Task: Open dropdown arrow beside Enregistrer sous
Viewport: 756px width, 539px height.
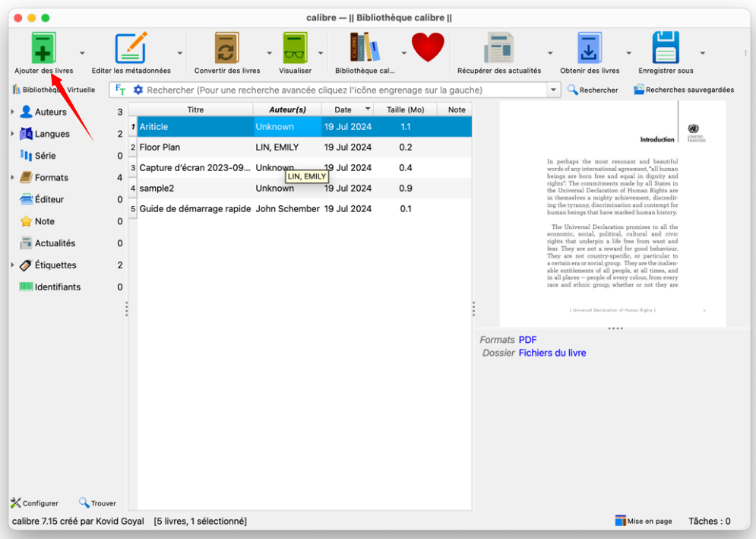Action: [x=703, y=53]
